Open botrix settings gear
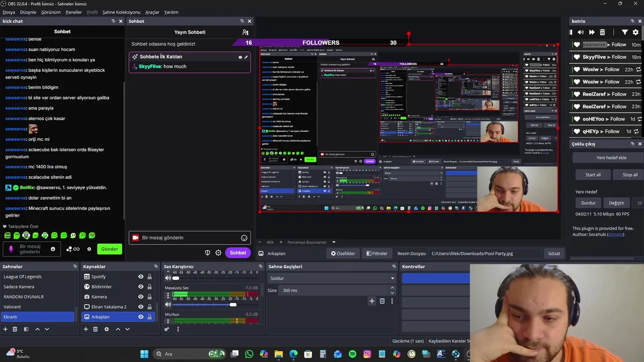Viewport: 644px width, 362px height. coord(635,32)
